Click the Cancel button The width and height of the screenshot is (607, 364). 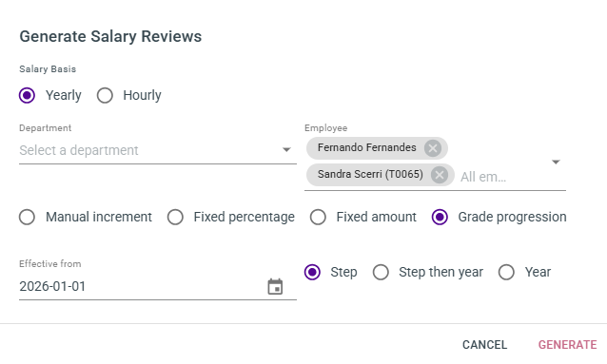[x=484, y=345]
